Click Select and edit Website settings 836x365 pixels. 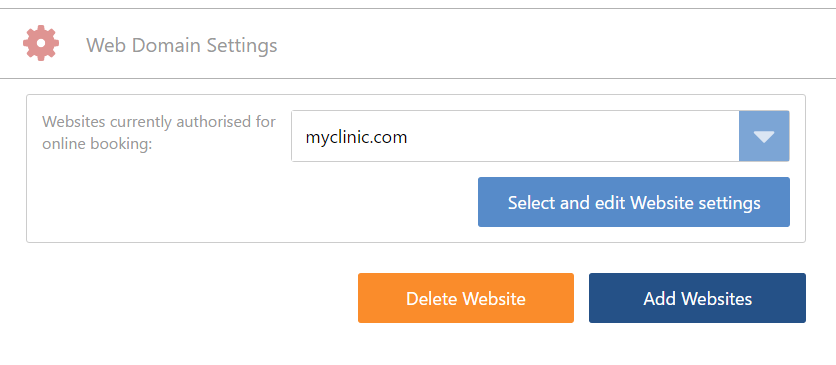pos(634,202)
